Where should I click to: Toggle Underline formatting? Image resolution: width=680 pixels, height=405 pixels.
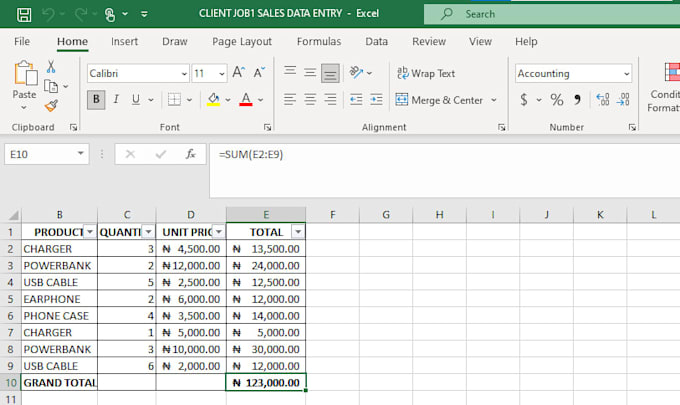click(x=136, y=100)
